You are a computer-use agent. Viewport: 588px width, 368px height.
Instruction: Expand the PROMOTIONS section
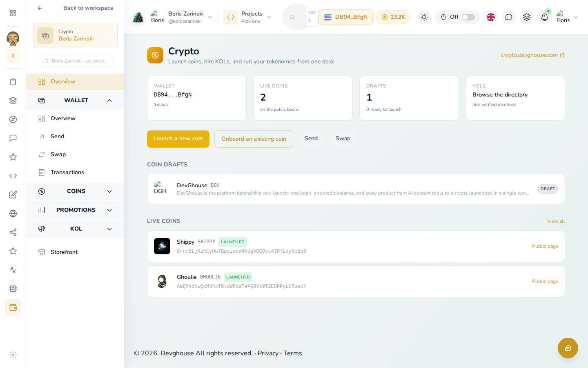[75, 210]
